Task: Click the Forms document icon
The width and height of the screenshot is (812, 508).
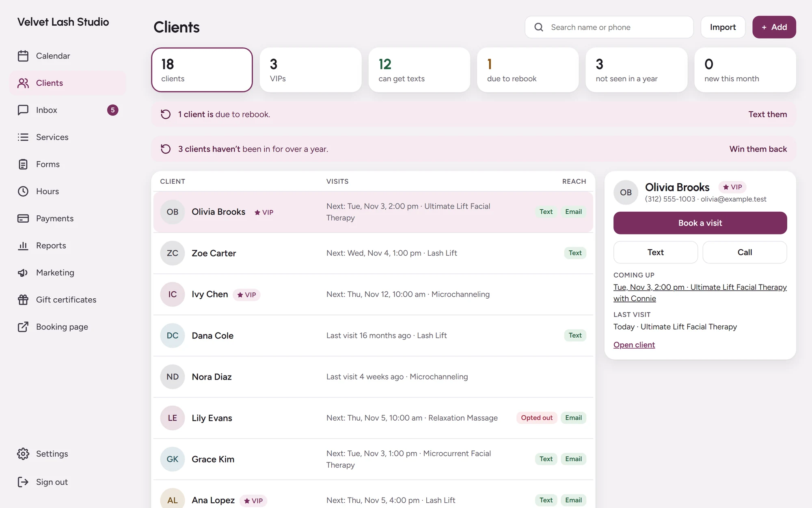Action: coord(23,164)
